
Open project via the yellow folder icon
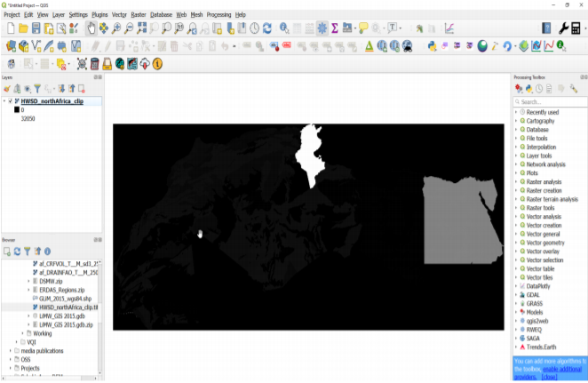[23, 28]
